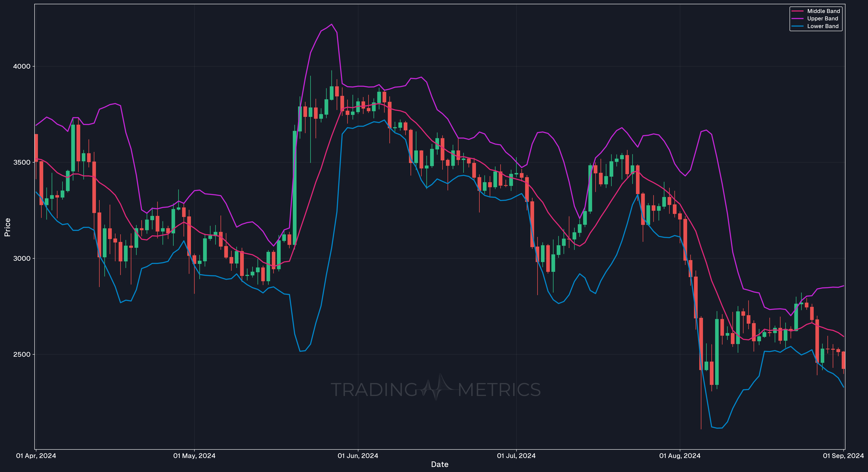This screenshot has width=868, height=472.
Task: Click the 01 May, 2024 date label
Action: [194, 456]
